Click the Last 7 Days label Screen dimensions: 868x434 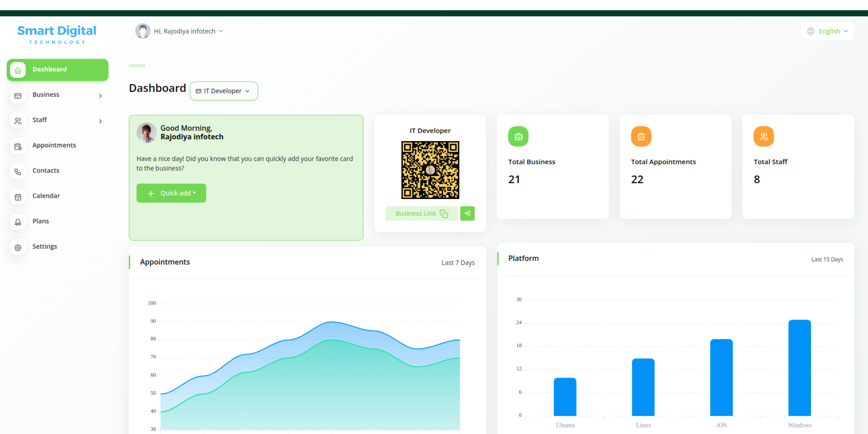click(458, 263)
